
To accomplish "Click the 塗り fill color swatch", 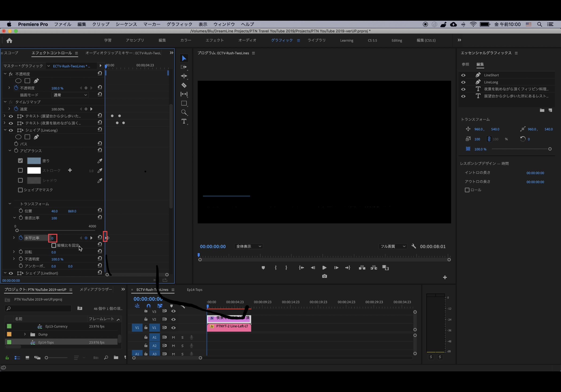I will click(x=34, y=161).
